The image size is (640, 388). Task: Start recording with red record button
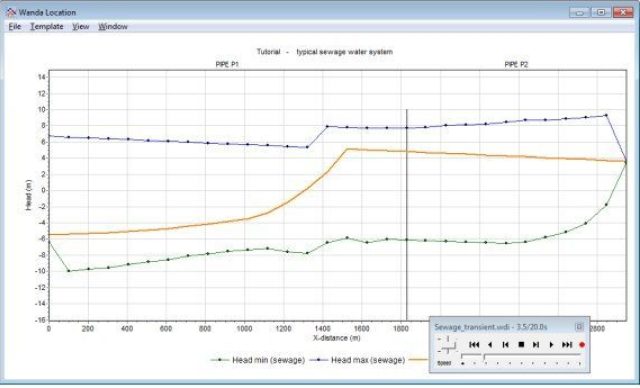point(582,345)
